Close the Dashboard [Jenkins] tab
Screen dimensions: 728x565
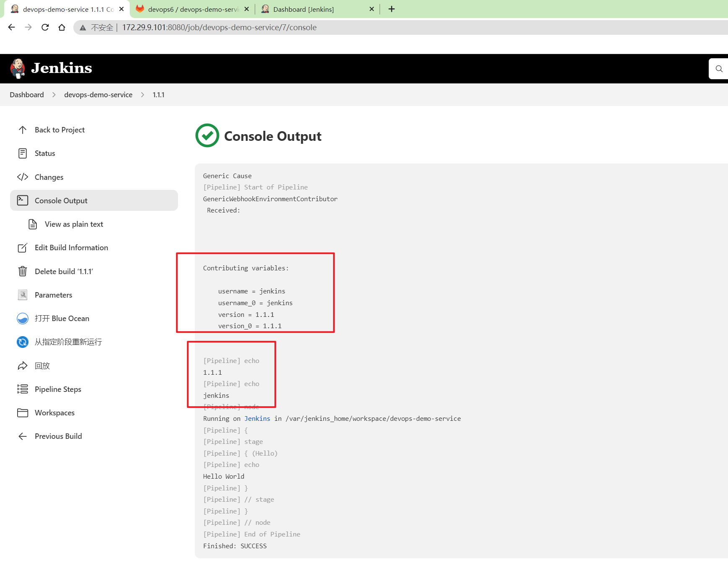coord(372,9)
